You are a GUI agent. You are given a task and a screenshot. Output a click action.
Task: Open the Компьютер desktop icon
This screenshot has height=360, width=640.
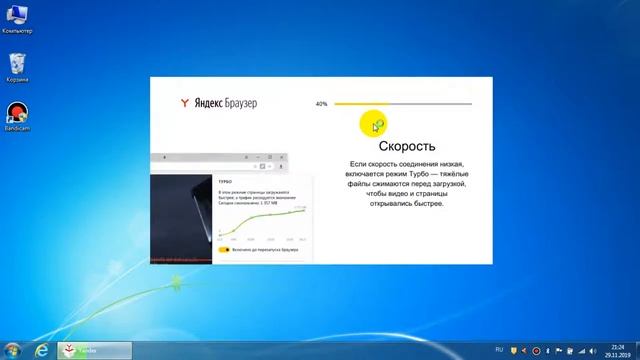point(17,18)
